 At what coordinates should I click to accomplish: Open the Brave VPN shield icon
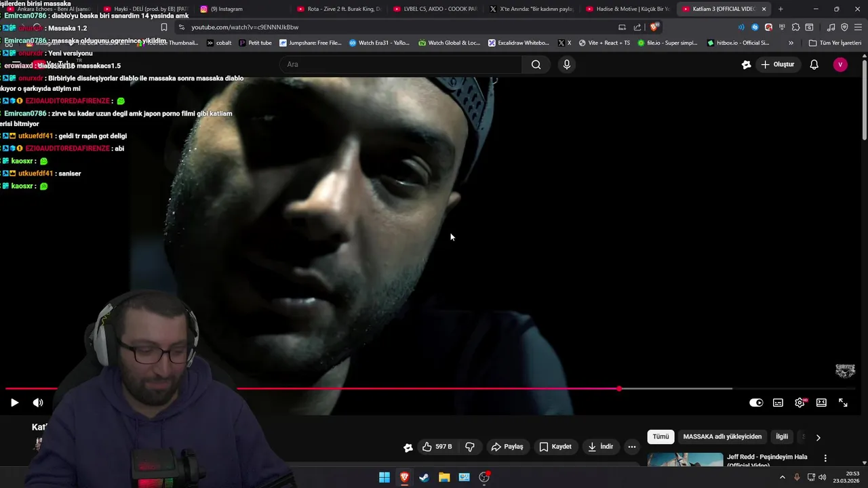click(844, 27)
